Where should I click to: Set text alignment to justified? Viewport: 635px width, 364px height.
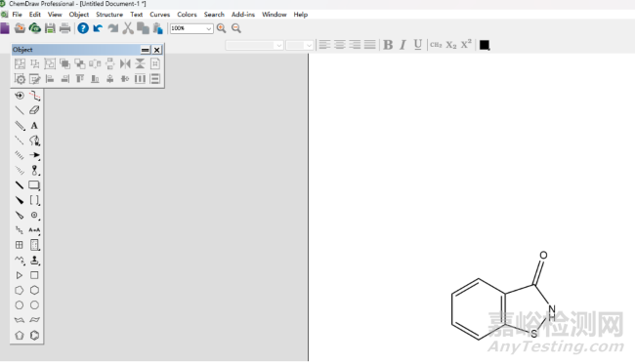tap(369, 45)
